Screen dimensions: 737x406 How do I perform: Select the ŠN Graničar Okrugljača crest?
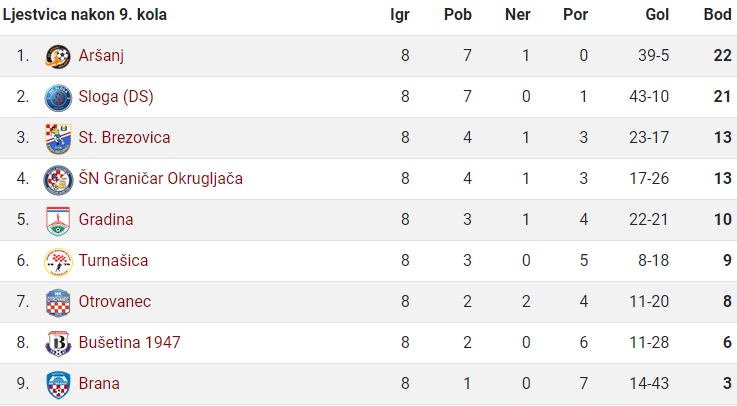(x=58, y=180)
